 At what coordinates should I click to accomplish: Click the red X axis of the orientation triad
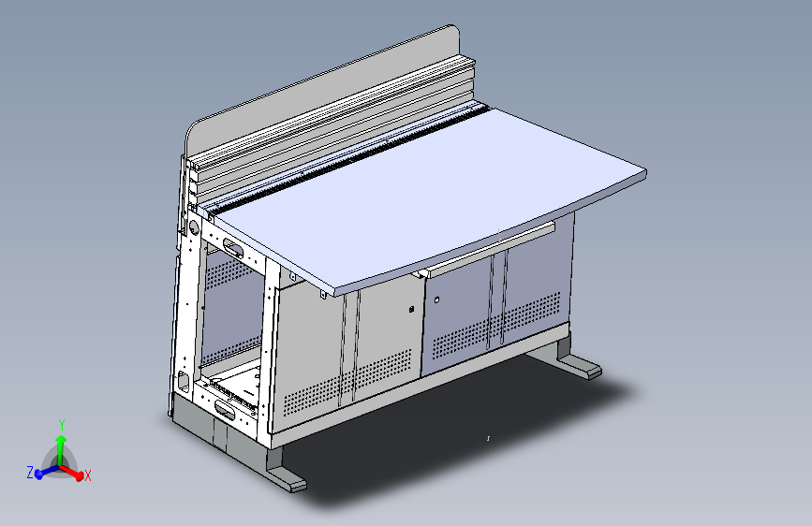pos(72,472)
